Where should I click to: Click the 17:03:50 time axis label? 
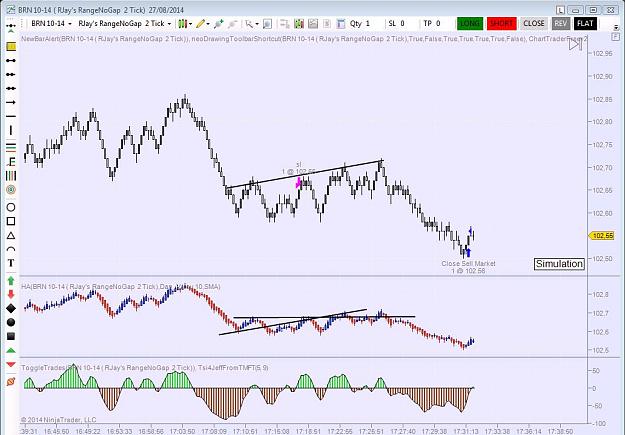183,431
